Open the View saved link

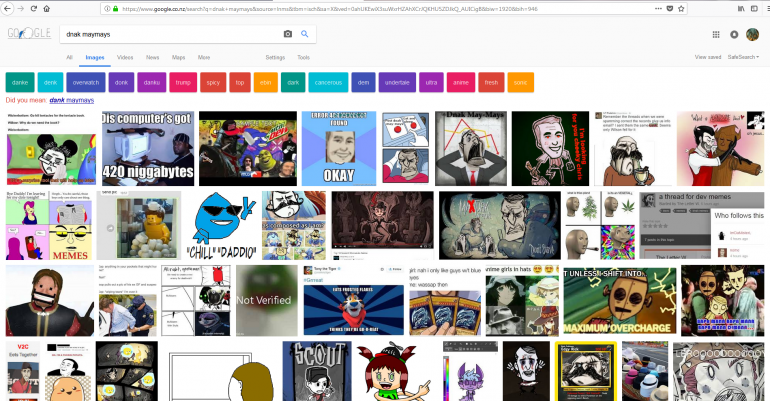click(x=708, y=57)
